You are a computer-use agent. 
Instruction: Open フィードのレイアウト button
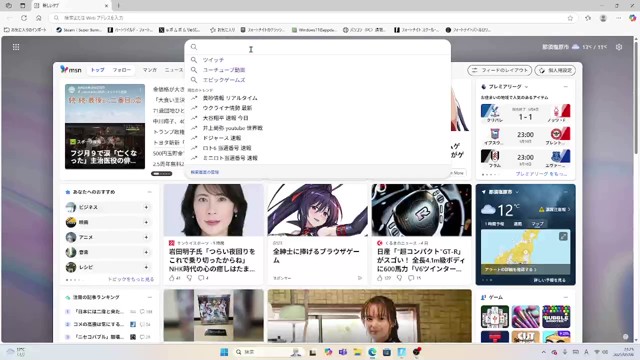(x=500, y=70)
